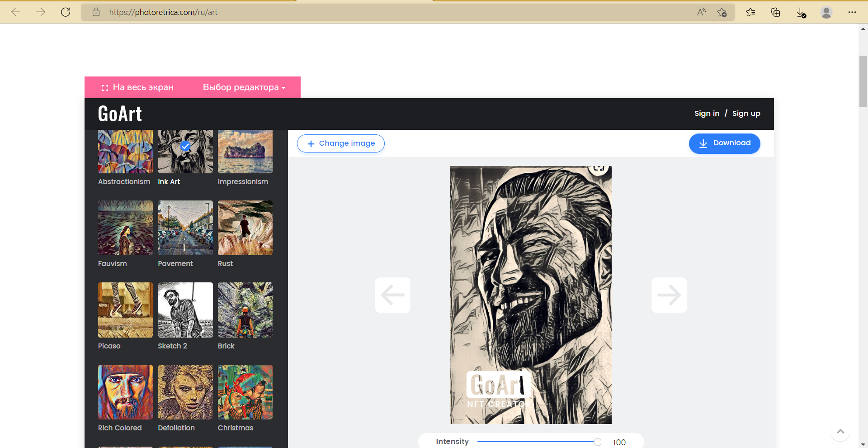The height and width of the screenshot is (448, 868).
Task: Apply the Sketch 2 style
Action: click(185, 310)
